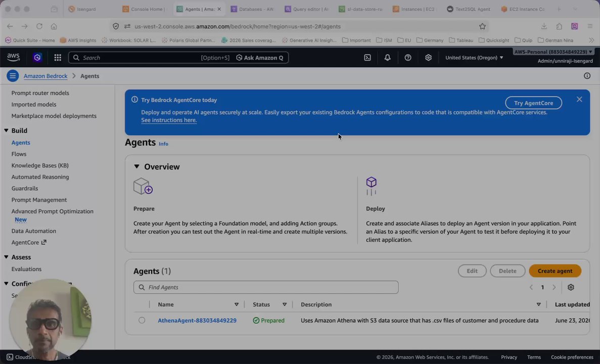Sort agents by the Description column
This screenshot has width=600, height=364.
point(538,305)
